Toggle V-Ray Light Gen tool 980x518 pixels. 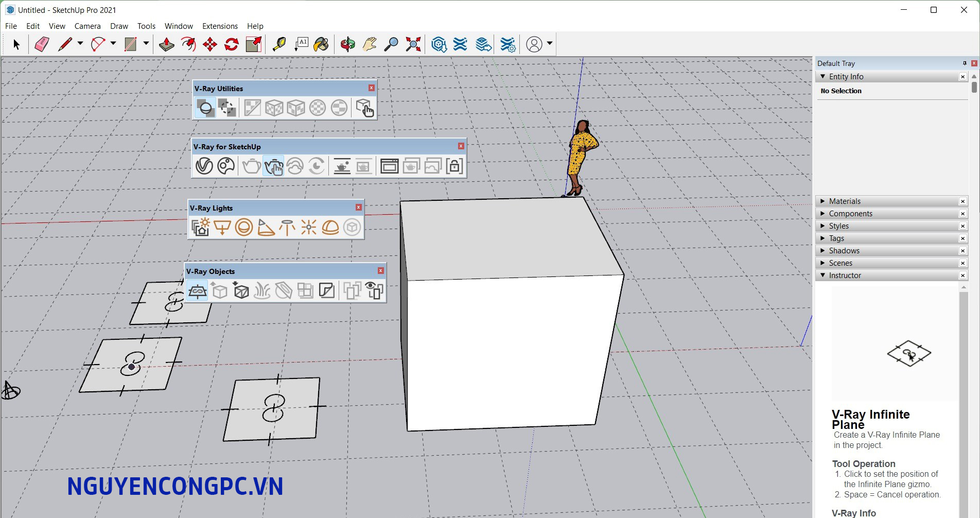[x=200, y=227]
